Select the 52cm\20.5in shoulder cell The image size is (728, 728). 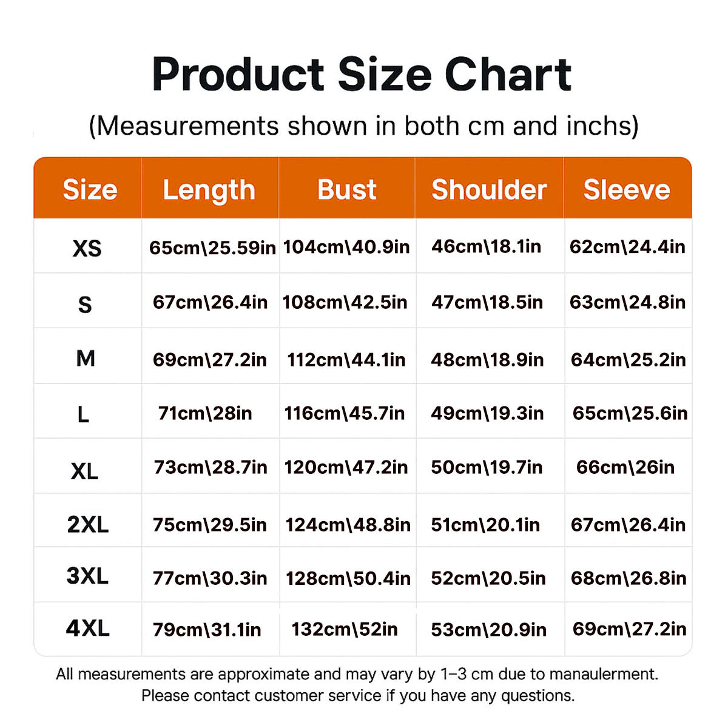coord(488,578)
